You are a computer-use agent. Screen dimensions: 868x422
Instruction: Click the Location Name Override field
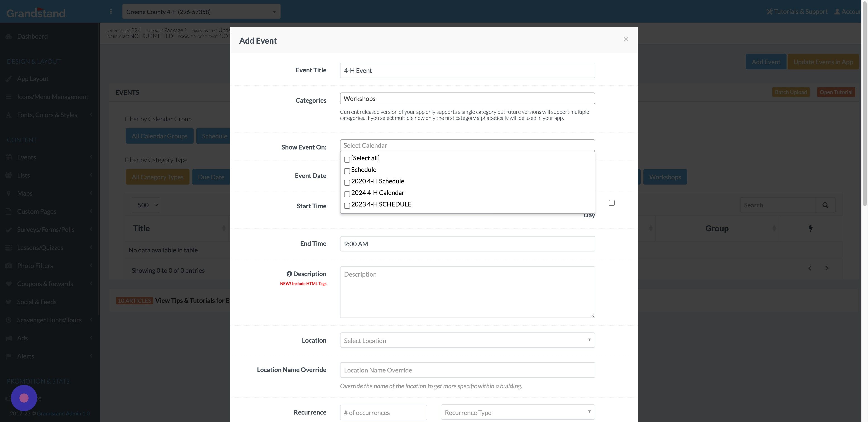pos(467,370)
